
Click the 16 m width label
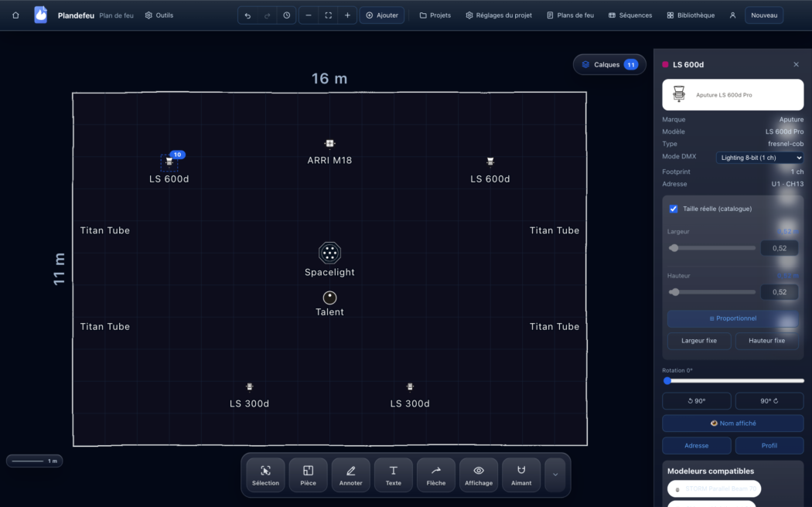click(329, 79)
